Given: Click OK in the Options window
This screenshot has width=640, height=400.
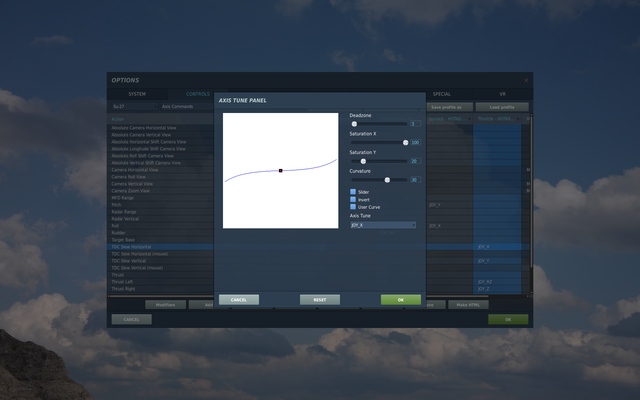Looking at the screenshot, I should (508, 319).
